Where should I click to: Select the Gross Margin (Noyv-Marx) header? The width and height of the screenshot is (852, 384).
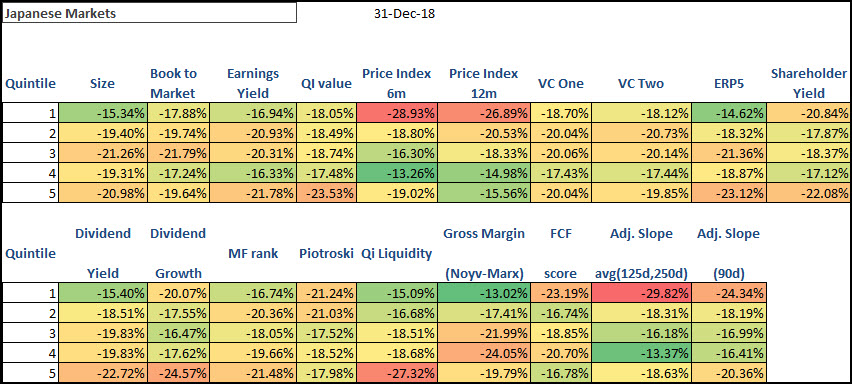pyautogui.click(x=484, y=254)
